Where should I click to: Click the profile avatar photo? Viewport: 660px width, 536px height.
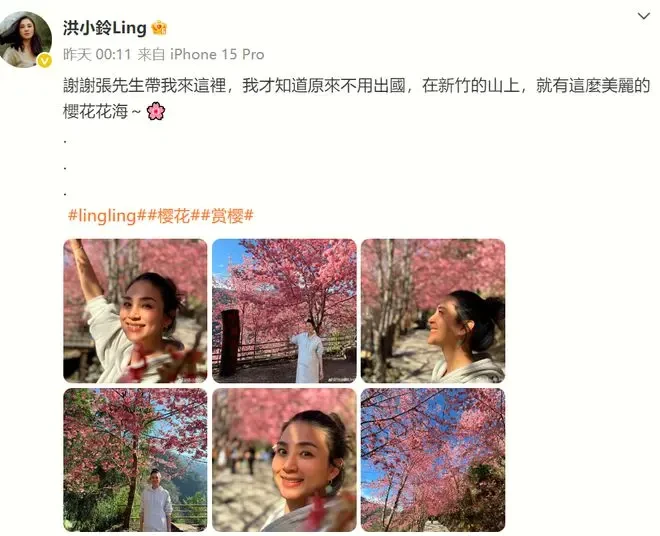pos(26,39)
